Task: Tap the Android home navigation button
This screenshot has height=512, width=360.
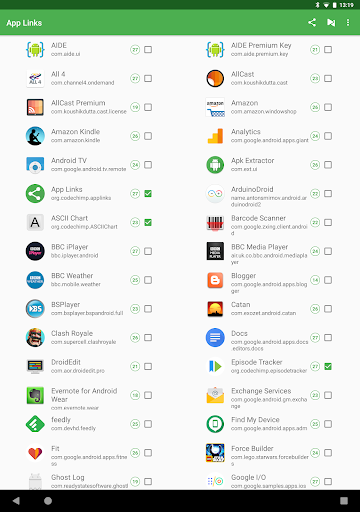Action: point(48,501)
